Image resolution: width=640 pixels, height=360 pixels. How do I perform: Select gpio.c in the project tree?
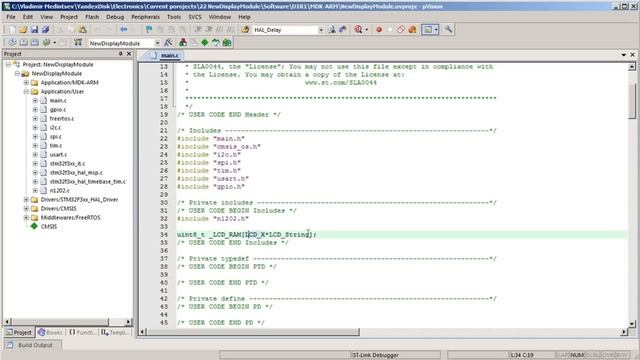58,109
